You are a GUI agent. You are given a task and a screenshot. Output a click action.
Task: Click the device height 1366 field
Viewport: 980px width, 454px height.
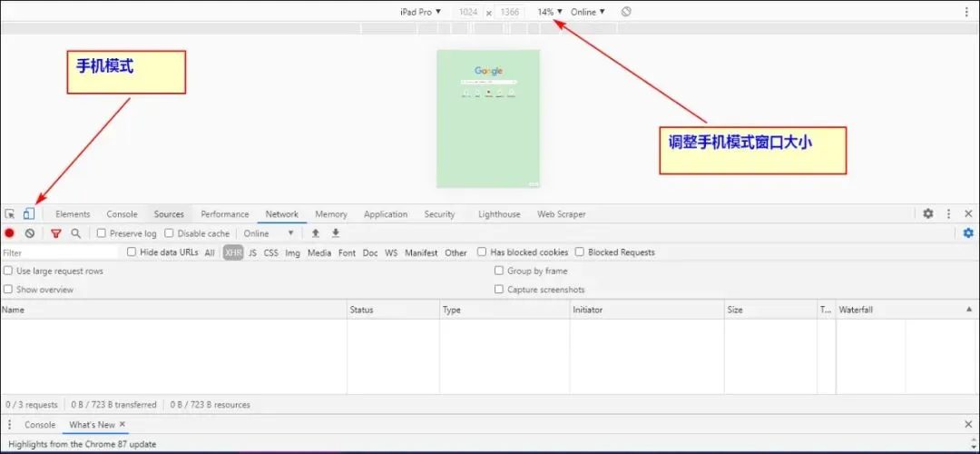point(510,12)
